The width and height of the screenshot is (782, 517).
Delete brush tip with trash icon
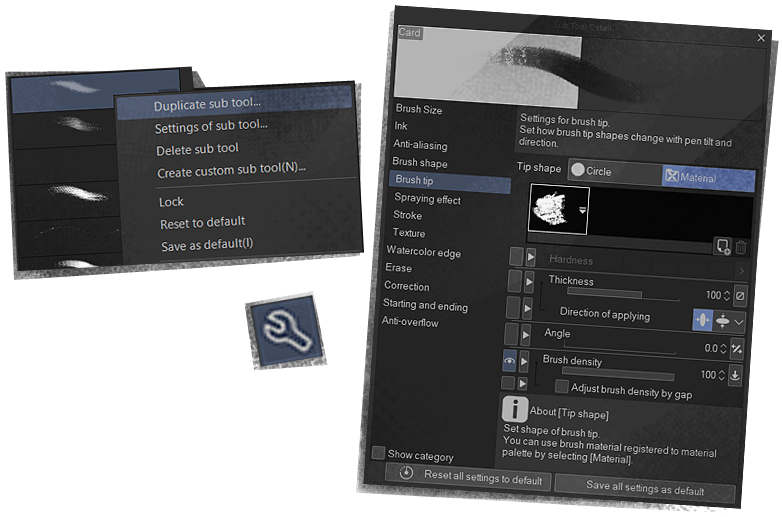coord(741,247)
